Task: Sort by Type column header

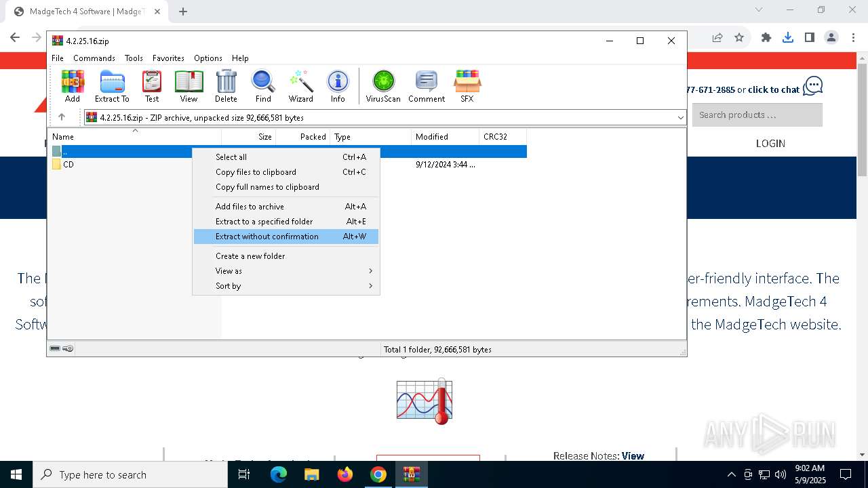Action: click(371, 137)
